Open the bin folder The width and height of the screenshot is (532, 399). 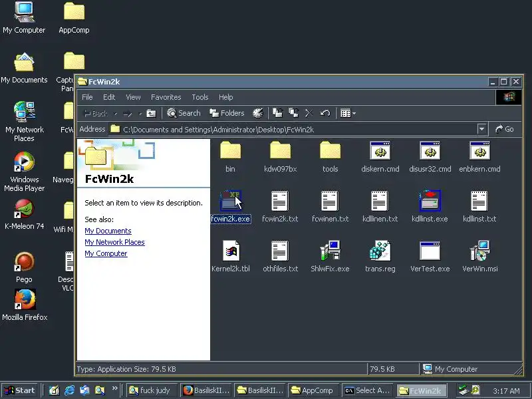pyautogui.click(x=230, y=151)
